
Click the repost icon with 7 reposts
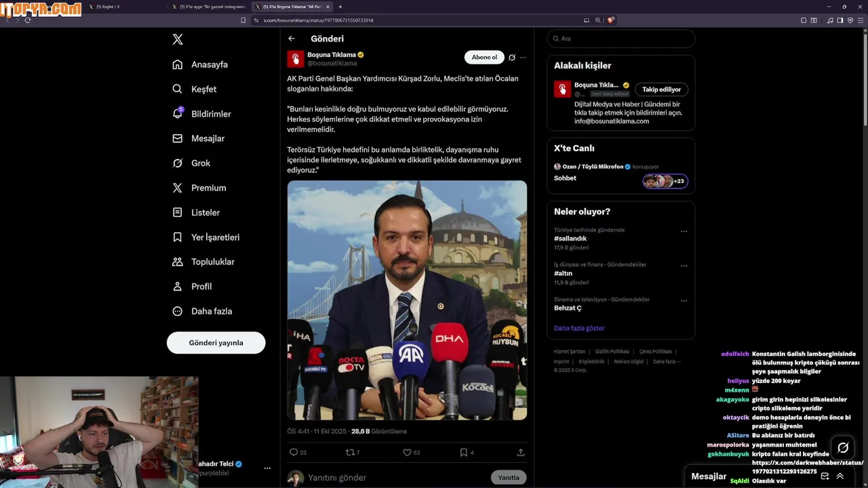click(x=350, y=452)
